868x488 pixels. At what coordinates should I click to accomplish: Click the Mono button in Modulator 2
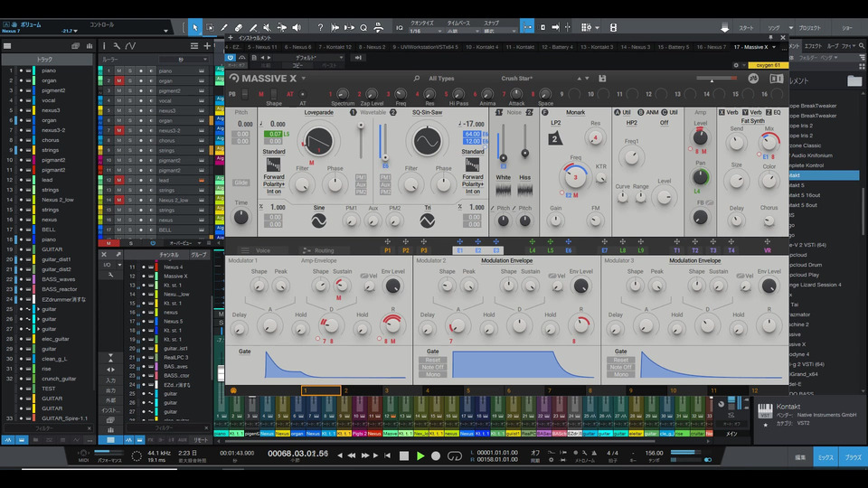[x=433, y=374]
